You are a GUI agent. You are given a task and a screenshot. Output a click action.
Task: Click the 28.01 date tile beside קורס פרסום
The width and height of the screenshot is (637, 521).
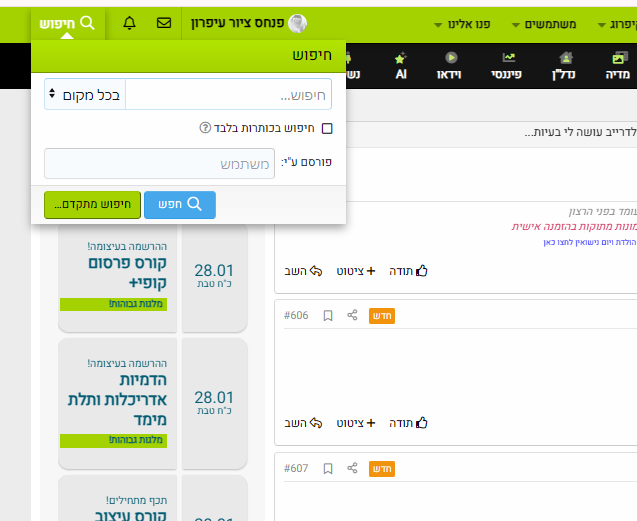pyautogui.click(x=214, y=276)
